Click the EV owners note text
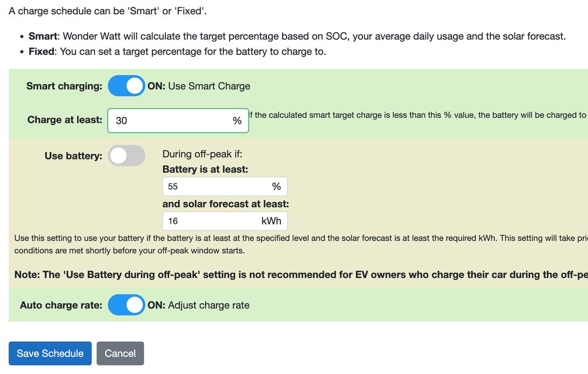588x374 pixels. coord(299,275)
